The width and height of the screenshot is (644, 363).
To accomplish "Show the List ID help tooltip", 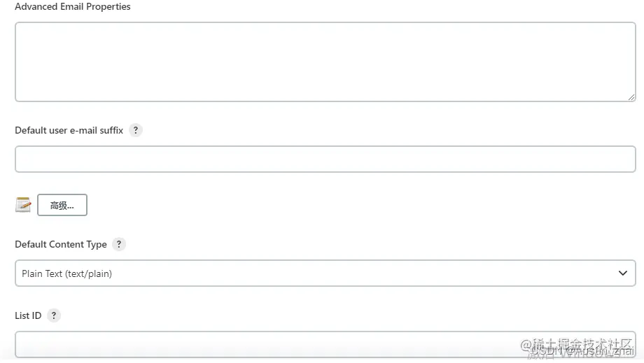I will pos(53,316).
